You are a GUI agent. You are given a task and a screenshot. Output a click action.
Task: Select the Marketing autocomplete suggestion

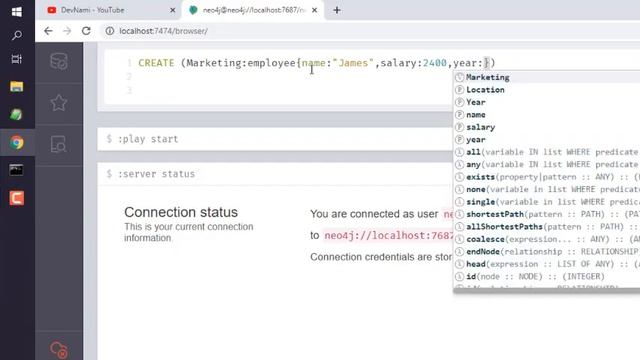click(547, 77)
